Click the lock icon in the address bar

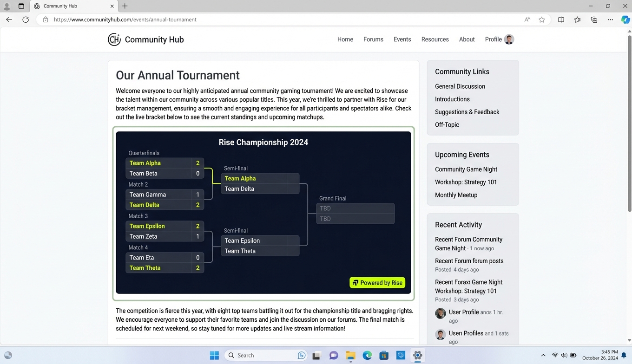(x=45, y=19)
